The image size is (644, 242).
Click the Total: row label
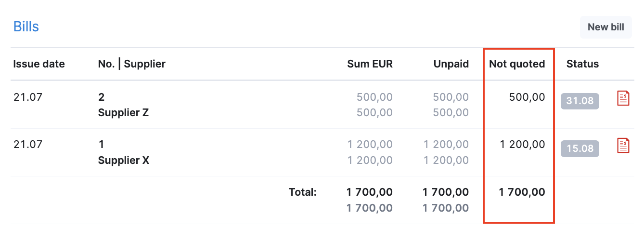click(x=303, y=192)
